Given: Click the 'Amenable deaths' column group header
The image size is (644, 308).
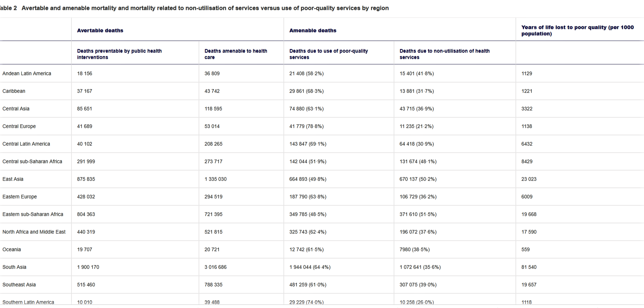Looking at the screenshot, I should point(313,31).
